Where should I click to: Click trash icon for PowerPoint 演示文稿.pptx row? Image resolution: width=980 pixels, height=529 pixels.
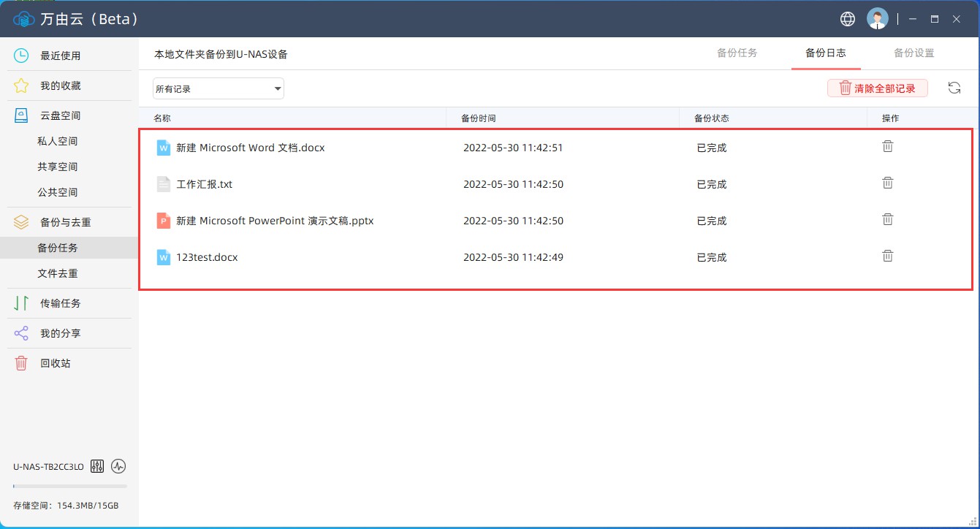887,220
